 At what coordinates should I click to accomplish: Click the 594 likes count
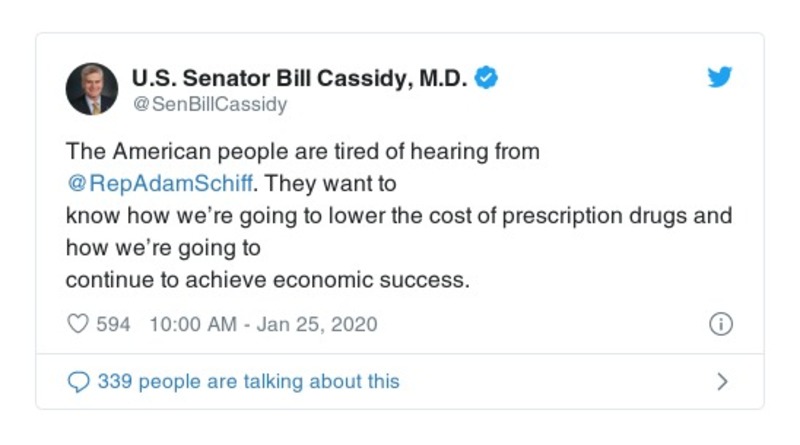[113, 325]
